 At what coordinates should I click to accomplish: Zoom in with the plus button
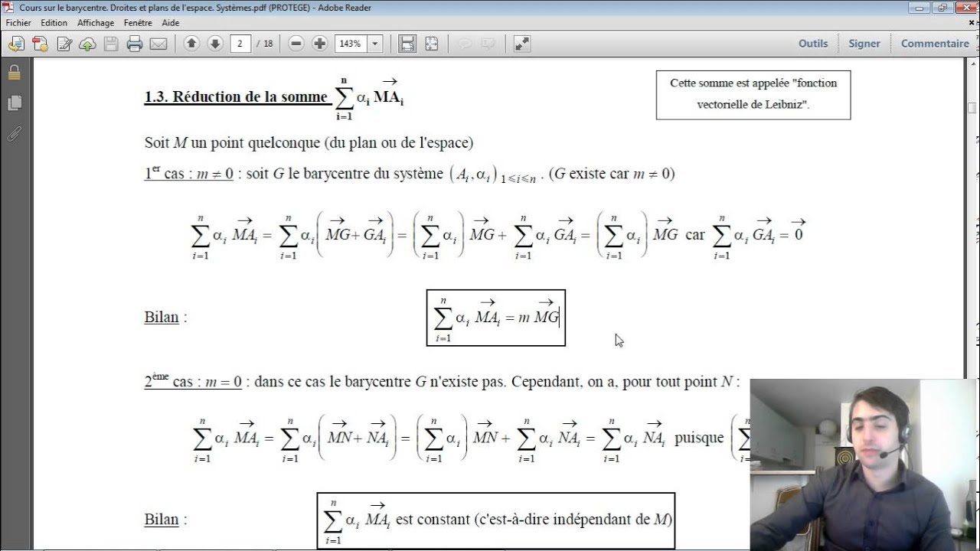[x=320, y=44]
